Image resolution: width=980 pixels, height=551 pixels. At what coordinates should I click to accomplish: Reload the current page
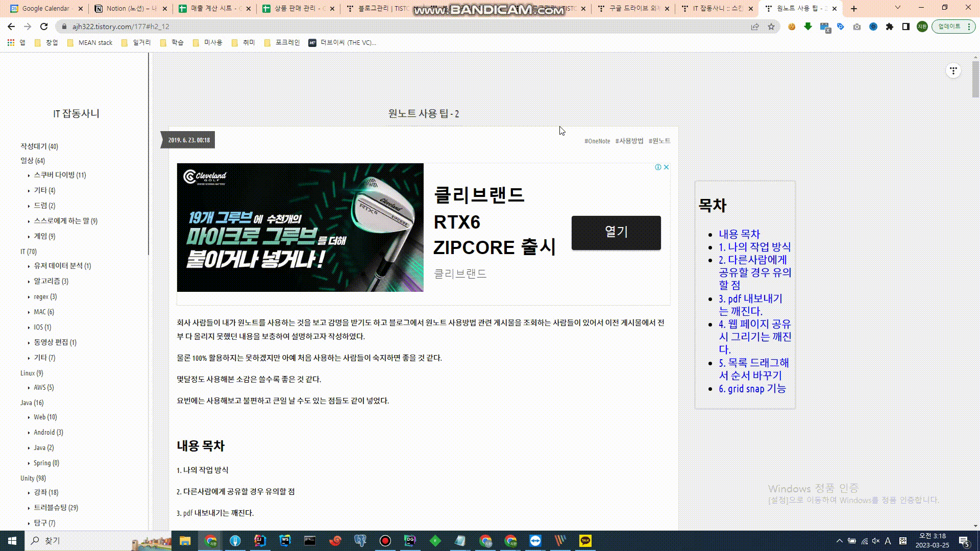(x=44, y=27)
